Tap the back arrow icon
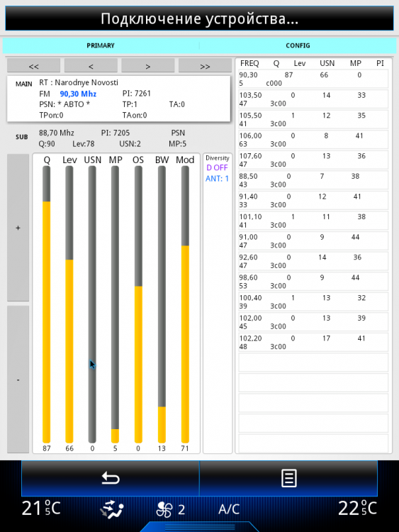 point(111,478)
